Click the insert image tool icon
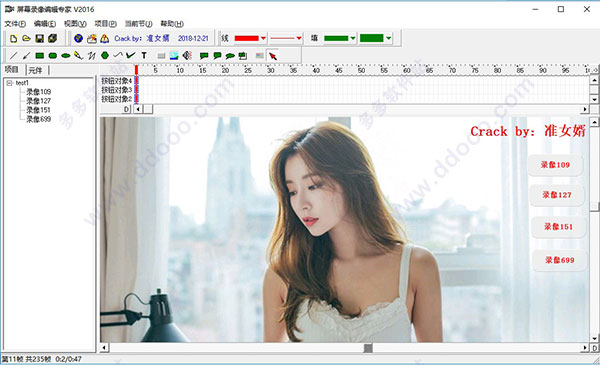The image size is (600, 365). pos(174,56)
